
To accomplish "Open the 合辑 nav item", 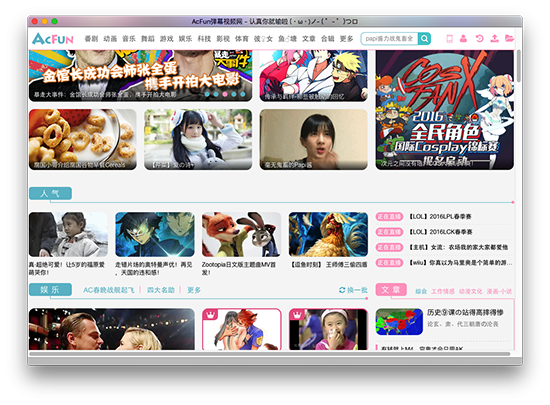I will pos(328,39).
